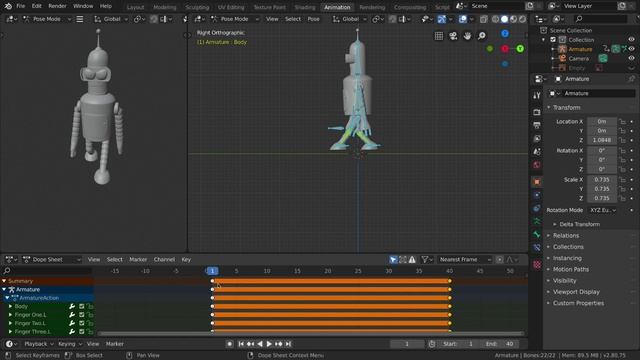Screen dimensions: 640x360
Task: Hide Collection in outliner viewport
Action: click(x=631, y=40)
